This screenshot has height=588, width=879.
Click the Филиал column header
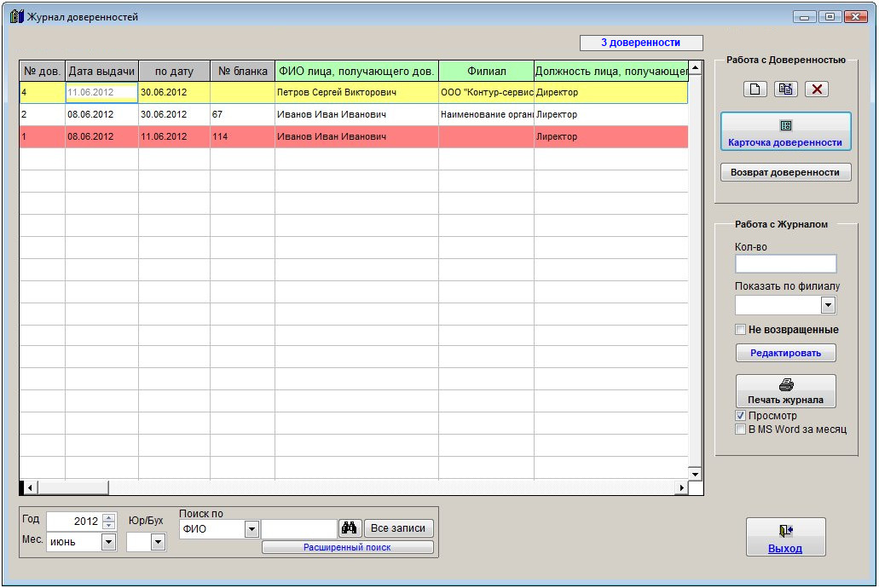(487, 72)
